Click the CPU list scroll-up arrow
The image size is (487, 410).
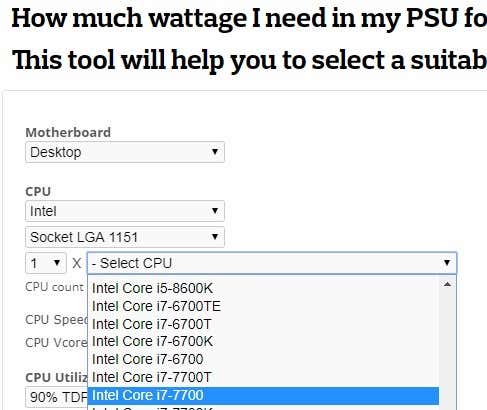(x=447, y=284)
